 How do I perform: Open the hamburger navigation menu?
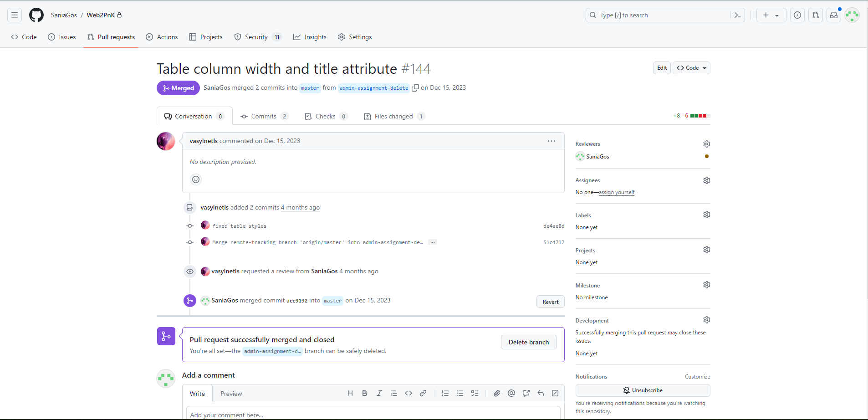click(15, 15)
